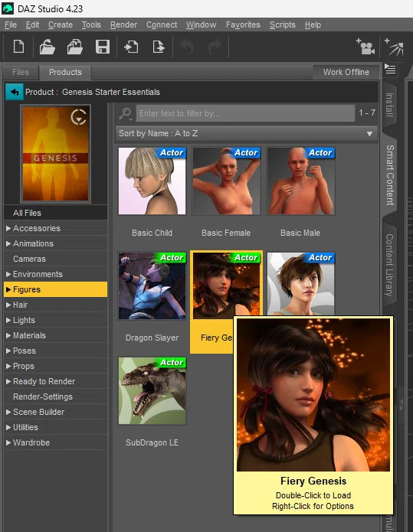Create a new camera with the camera icon
The height and width of the screenshot is (532, 413).
(365, 47)
